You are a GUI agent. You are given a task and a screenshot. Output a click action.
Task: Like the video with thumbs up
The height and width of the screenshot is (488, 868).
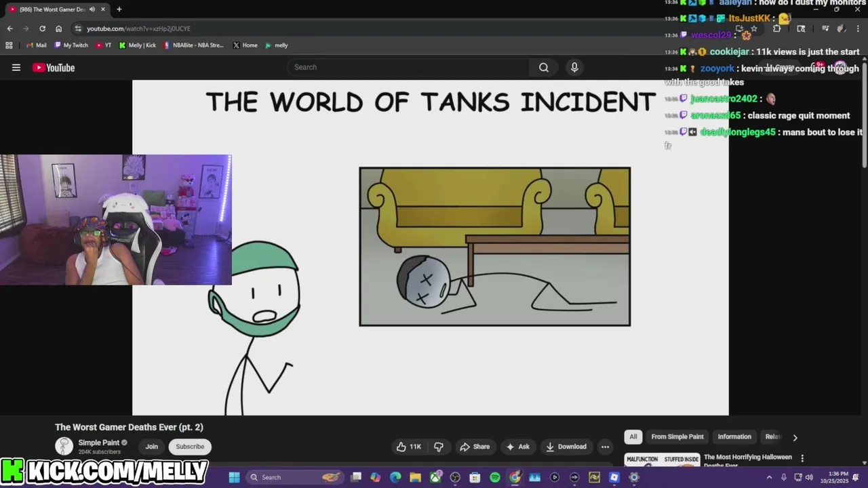[x=409, y=447]
